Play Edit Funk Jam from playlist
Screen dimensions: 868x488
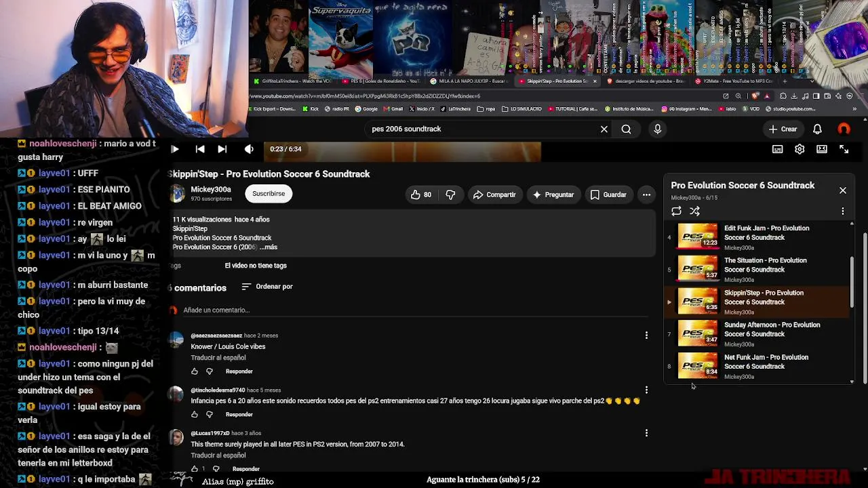coord(757,237)
